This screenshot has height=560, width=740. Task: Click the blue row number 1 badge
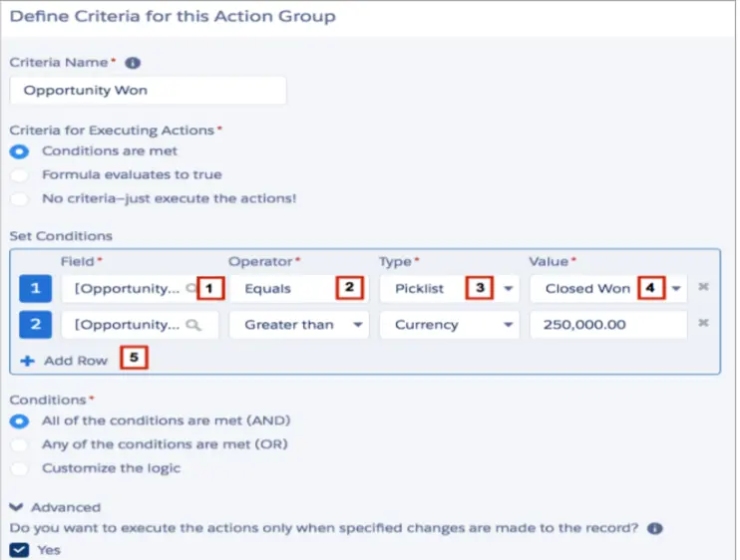pyautogui.click(x=35, y=289)
